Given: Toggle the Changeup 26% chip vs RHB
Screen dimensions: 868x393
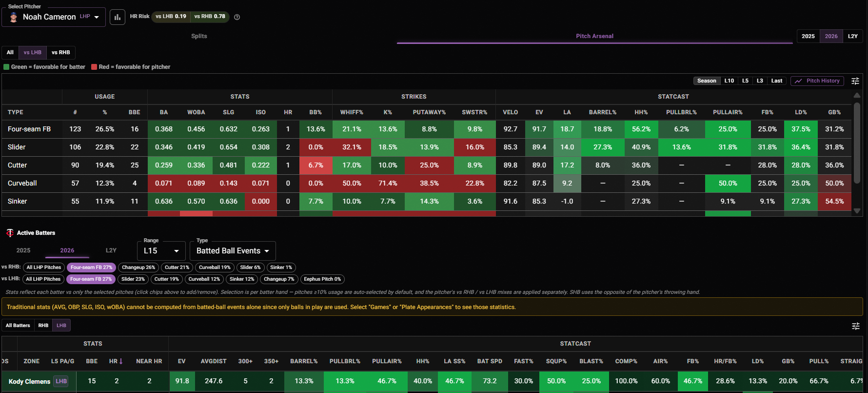Looking at the screenshot, I should [x=138, y=268].
